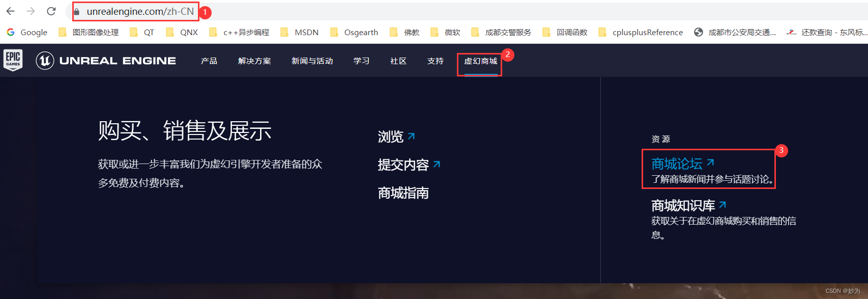Reload the page with refresh icon
The height and width of the screenshot is (299, 868).
(51, 11)
